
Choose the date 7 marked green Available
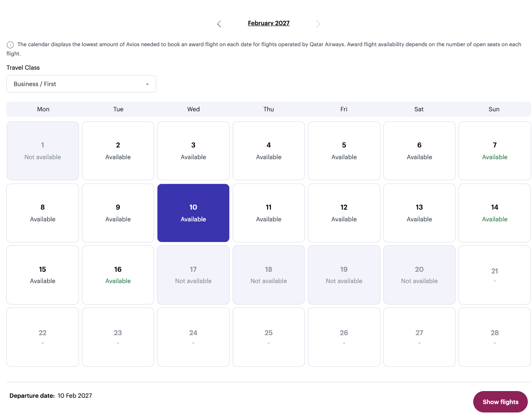[495, 151]
